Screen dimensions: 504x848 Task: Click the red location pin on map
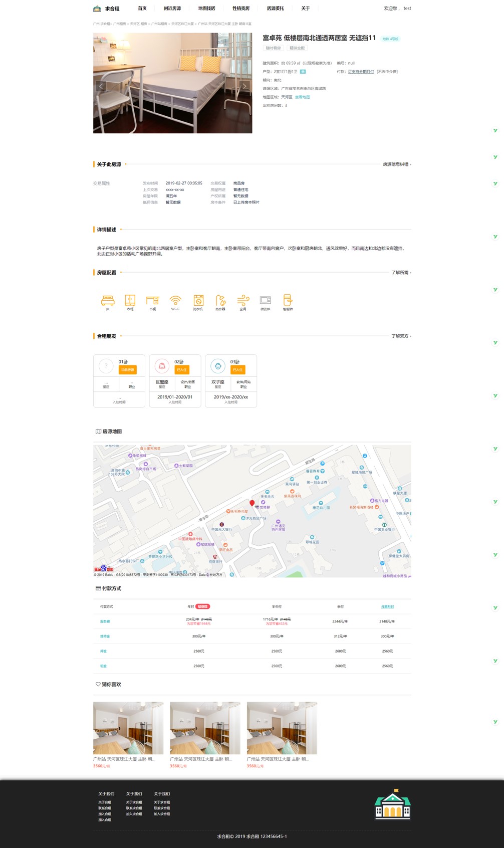pos(252,503)
